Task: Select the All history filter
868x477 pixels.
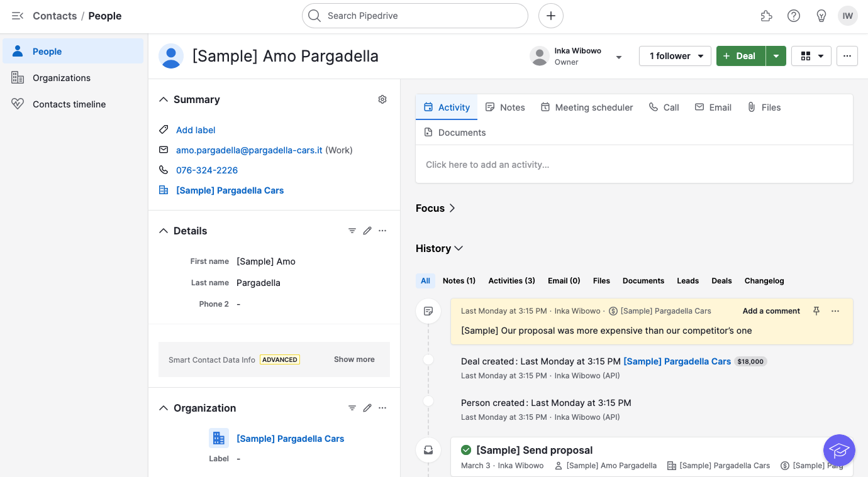Action: pyautogui.click(x=426, y=281)
